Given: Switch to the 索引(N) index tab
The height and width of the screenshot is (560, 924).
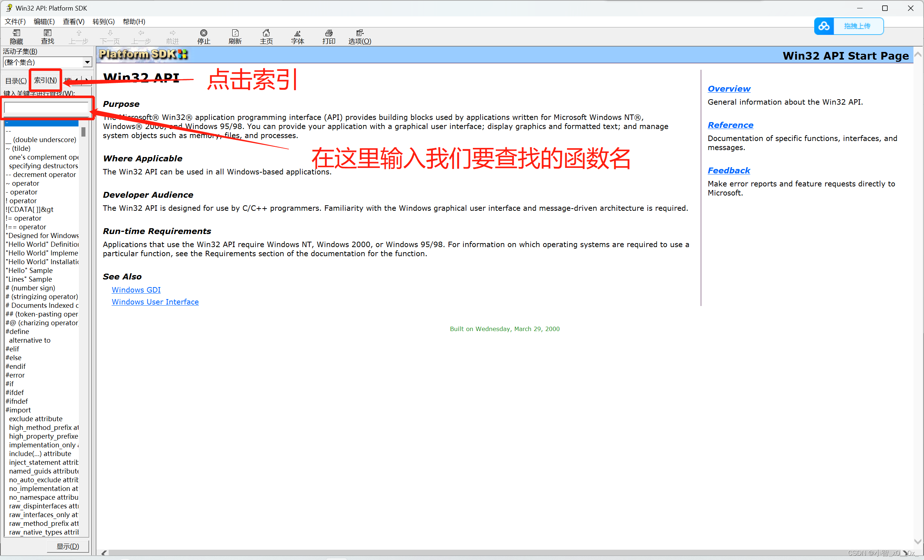Looking at the screenshot, I should tap(45, 80).
